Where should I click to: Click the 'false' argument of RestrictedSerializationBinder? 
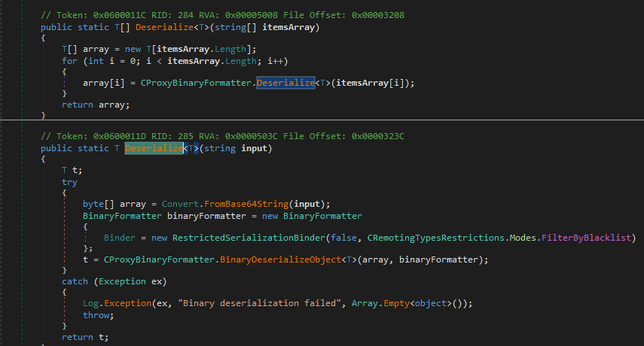tap(343, 238)
